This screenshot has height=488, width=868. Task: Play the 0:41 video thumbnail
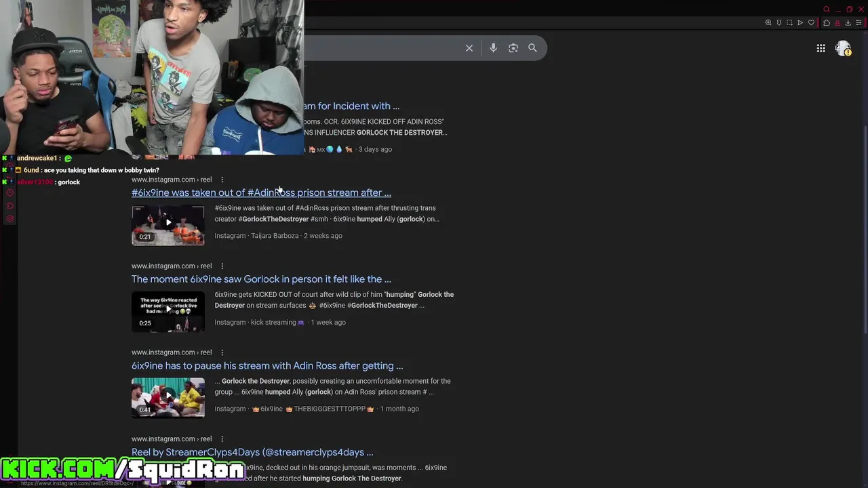(168, 398)
